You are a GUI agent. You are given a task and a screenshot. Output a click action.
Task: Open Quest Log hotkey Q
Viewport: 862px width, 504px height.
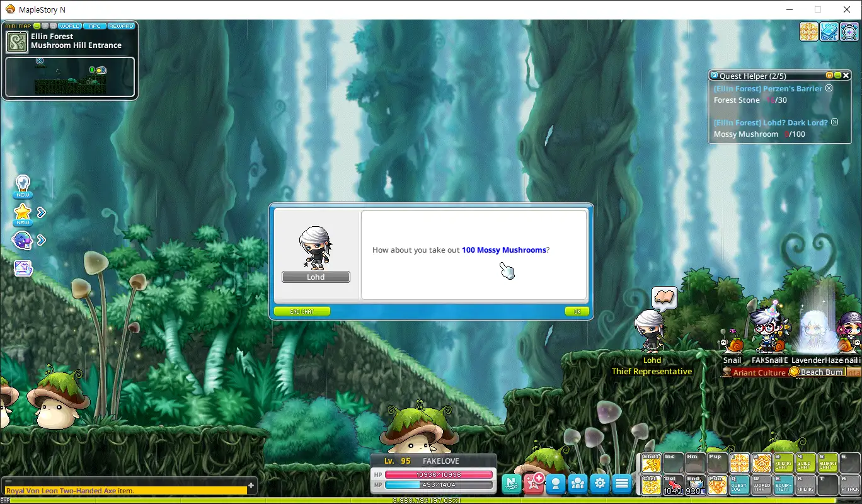coord(740,485)
